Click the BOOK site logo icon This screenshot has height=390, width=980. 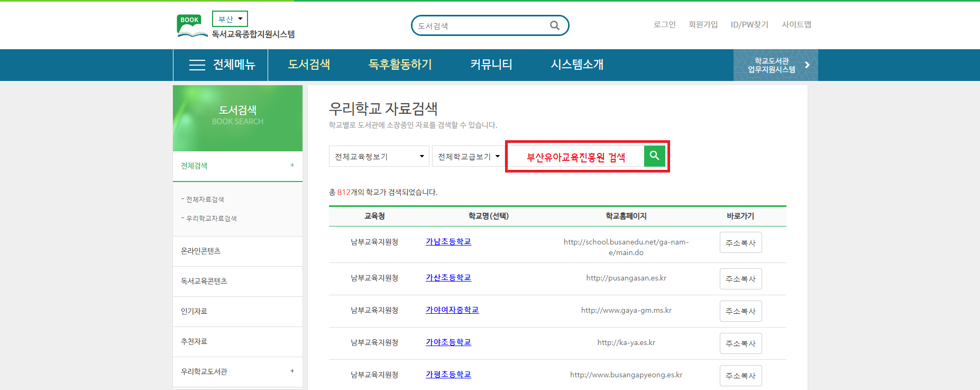point(191,26)
